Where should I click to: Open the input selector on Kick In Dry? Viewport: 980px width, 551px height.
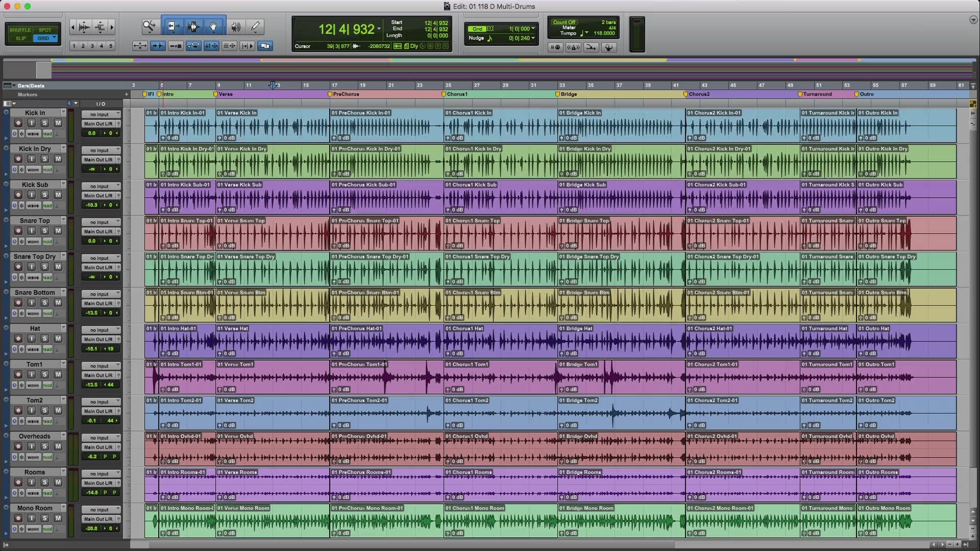(101, 151)
